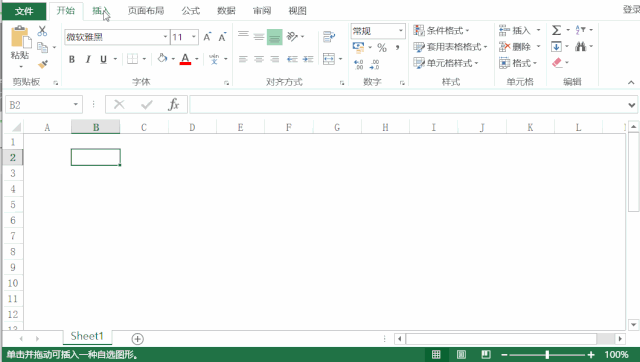Screen dimensions: 640x362
Task: Add a new sheet with plus button
Action: click(138, 339)
